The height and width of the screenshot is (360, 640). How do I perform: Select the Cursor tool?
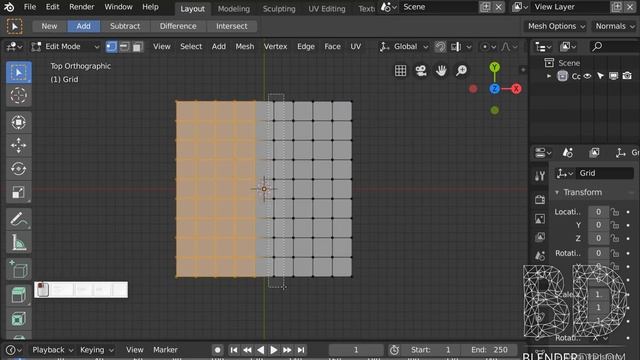[18, 96]
